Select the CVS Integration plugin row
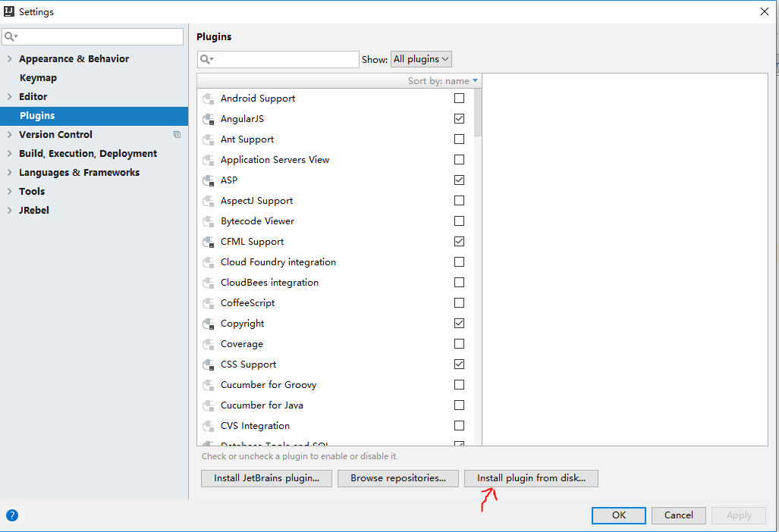 click(336, 426)
